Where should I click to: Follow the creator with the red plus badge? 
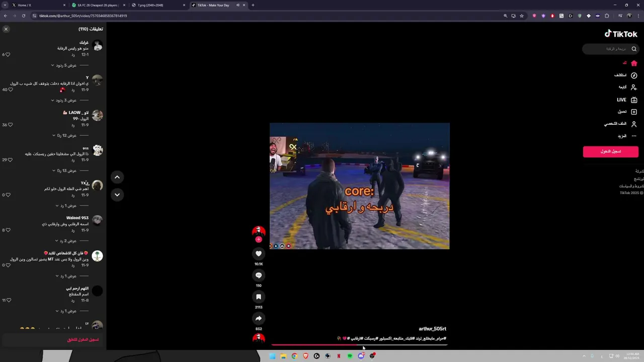click(x=259, y=240)
